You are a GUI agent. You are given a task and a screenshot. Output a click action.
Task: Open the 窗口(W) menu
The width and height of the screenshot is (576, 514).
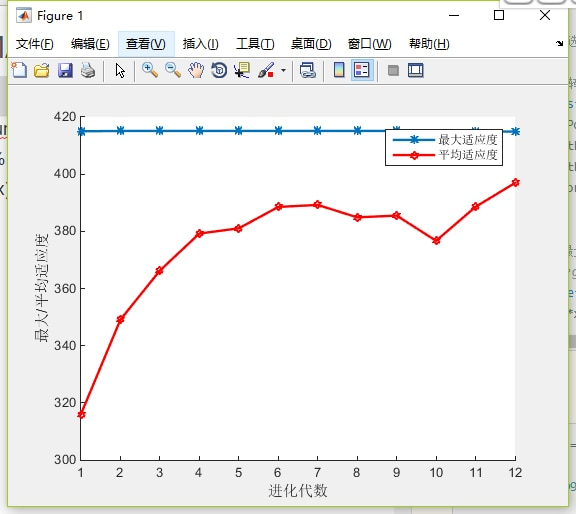tap(369, 44)
